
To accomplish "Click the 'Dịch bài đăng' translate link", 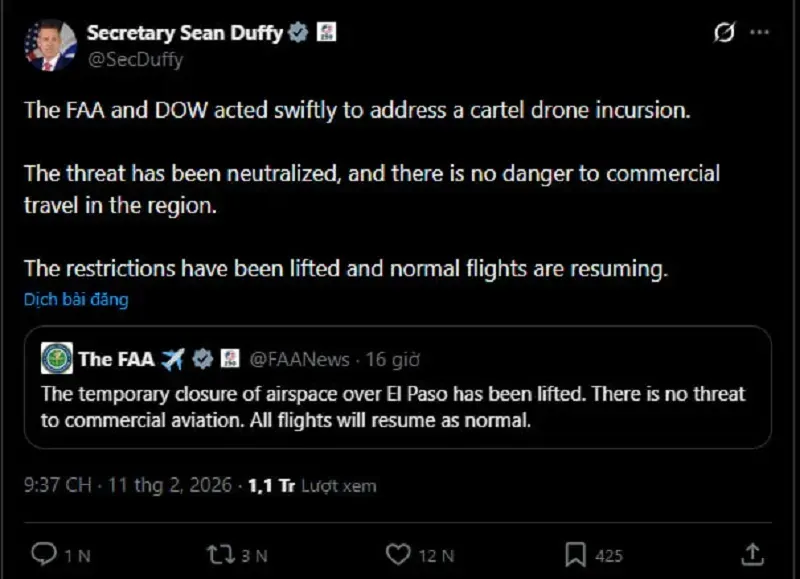I will pyautogui.click(x=76, y=299).
